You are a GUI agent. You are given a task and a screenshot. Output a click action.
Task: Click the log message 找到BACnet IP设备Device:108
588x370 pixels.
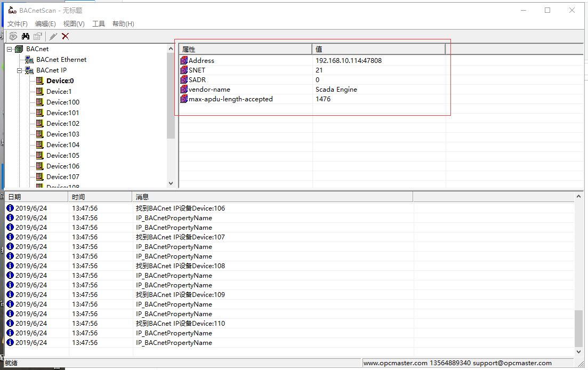(x=180, y=266)
